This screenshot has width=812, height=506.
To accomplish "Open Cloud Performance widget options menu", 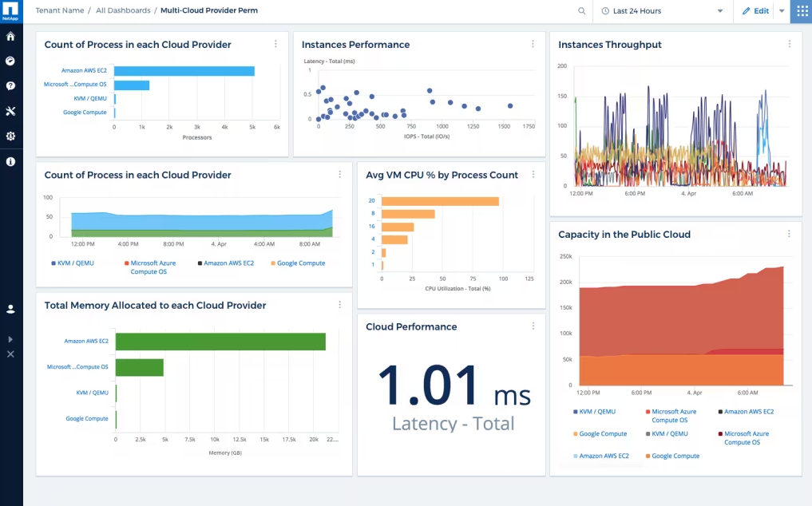I will (x=533, y=326).
